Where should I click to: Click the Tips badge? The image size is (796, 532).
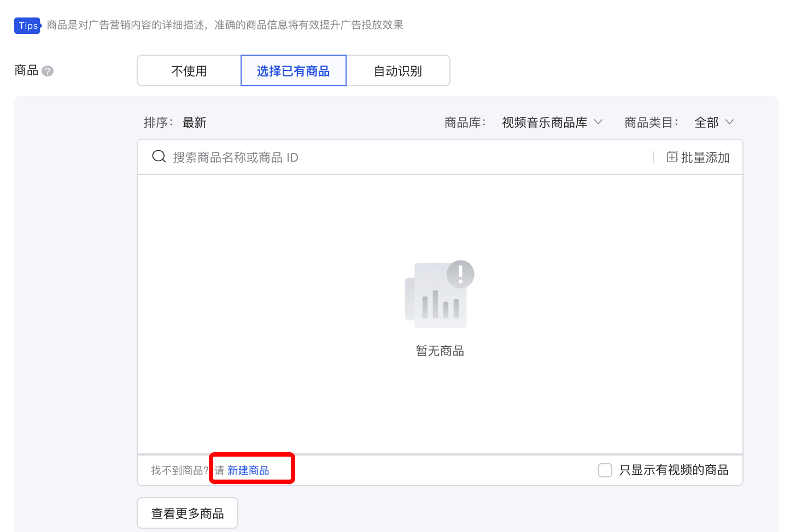[27, 25]
